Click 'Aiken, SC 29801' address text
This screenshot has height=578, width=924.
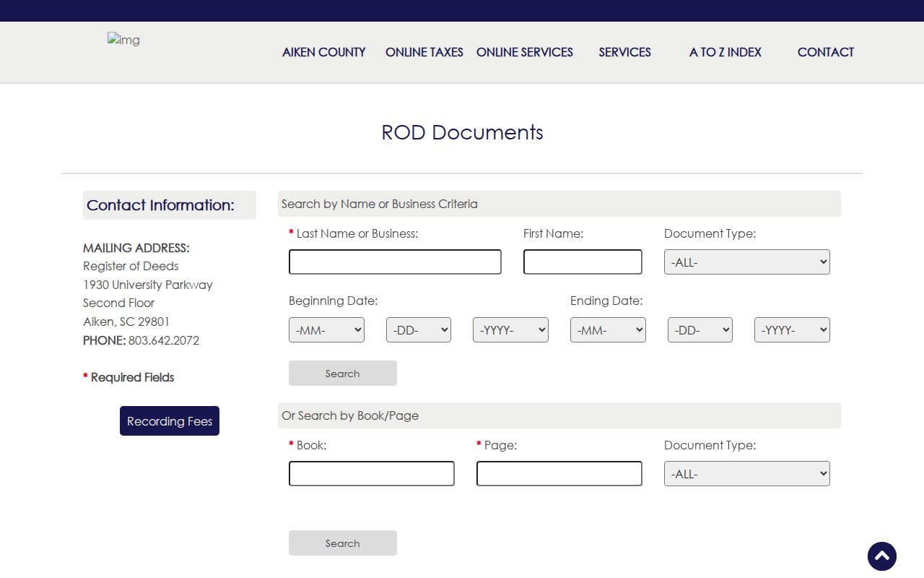coord(126,322)
